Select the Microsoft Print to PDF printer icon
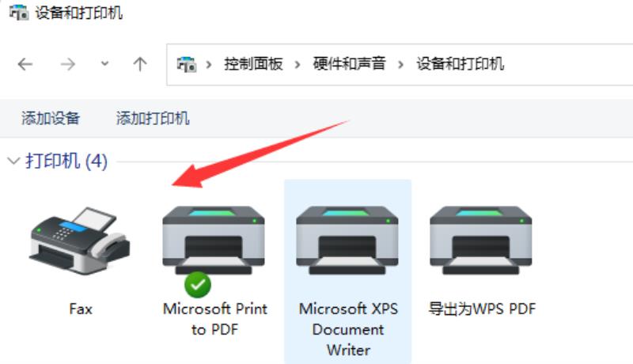The width and height of the screenshot is (633, 364). click(214, 241)
